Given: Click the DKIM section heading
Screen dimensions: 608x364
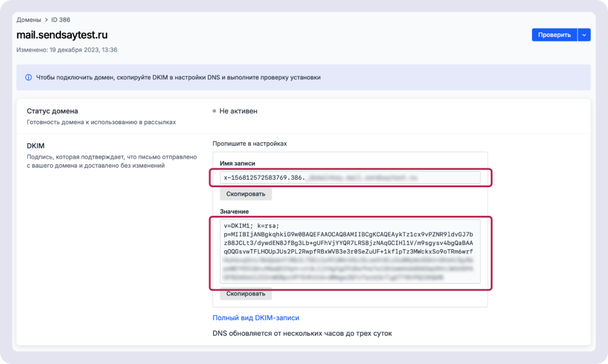Looking at the screenshot, I should 36,146.
